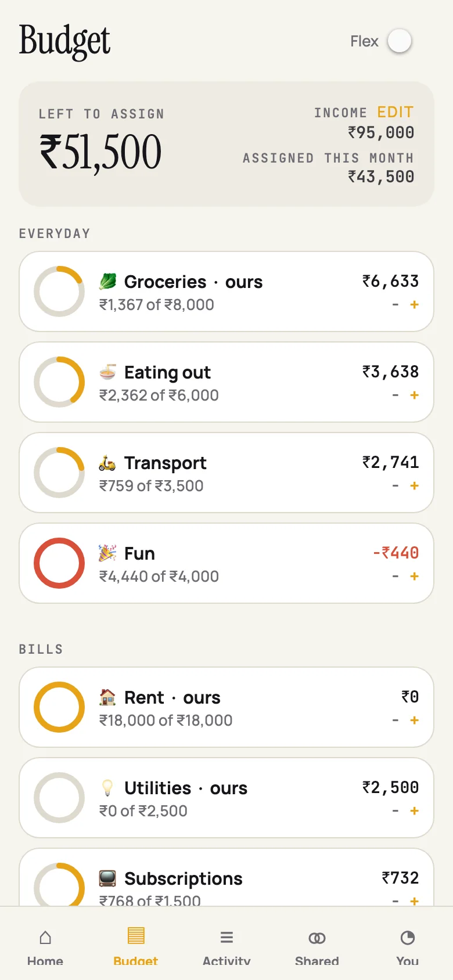Image resolution: width=453 pixels, height=980 pixels.
Task: Click the Fun red progress ring
Action: [59, 563]
